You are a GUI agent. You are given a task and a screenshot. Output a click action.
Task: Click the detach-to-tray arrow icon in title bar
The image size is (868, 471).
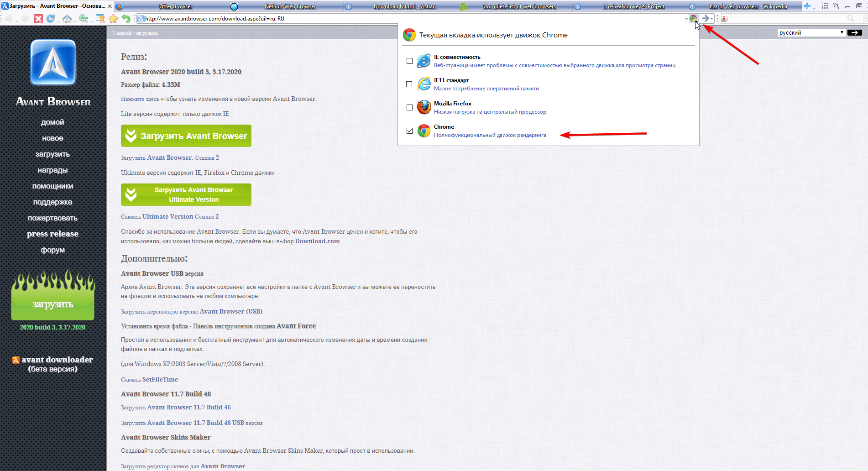pos(836,6)
